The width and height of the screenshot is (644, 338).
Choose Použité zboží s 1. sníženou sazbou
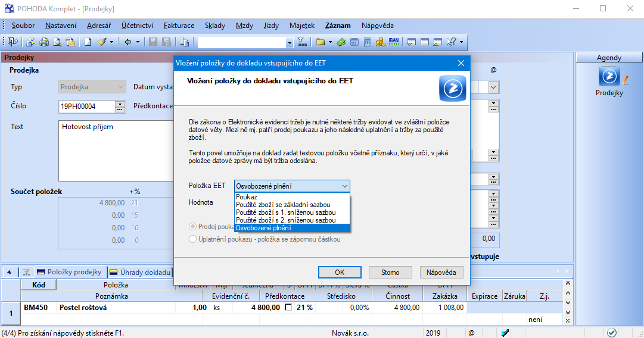[292, 212]
